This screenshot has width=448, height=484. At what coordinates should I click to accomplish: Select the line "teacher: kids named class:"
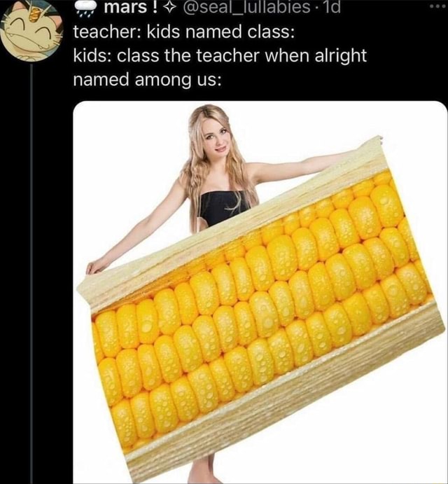(183, 32)
